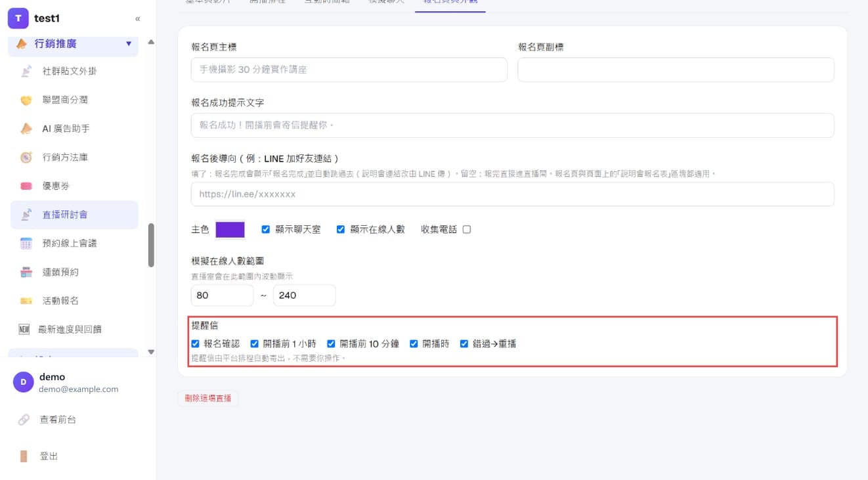Screen dimensions: 868x480
Task: Click the 報名頁主標 input field
Action: (x=349, y=70)
